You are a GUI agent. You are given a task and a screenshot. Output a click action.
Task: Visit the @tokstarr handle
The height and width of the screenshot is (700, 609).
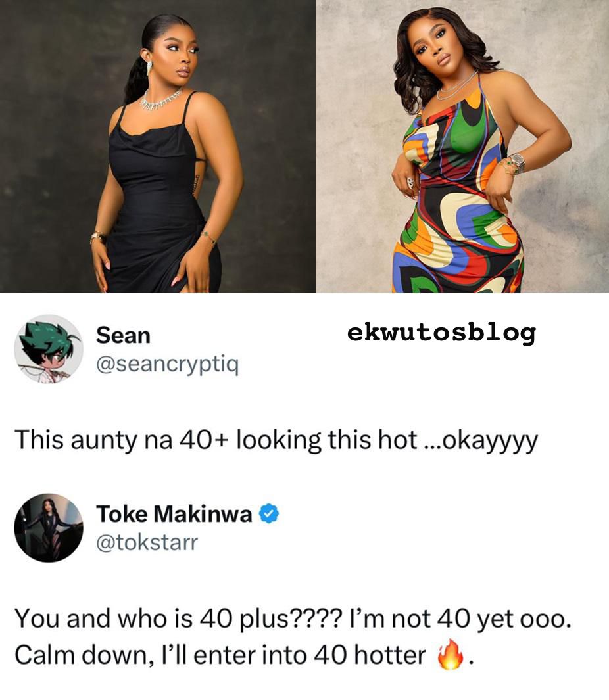147,543
